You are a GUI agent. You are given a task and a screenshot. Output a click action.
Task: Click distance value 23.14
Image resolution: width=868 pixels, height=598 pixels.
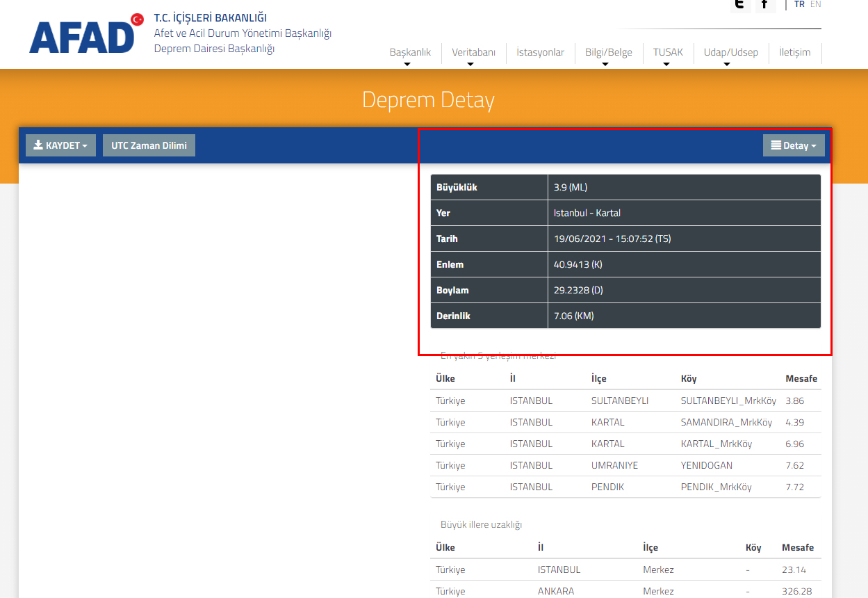coord(794,569)
